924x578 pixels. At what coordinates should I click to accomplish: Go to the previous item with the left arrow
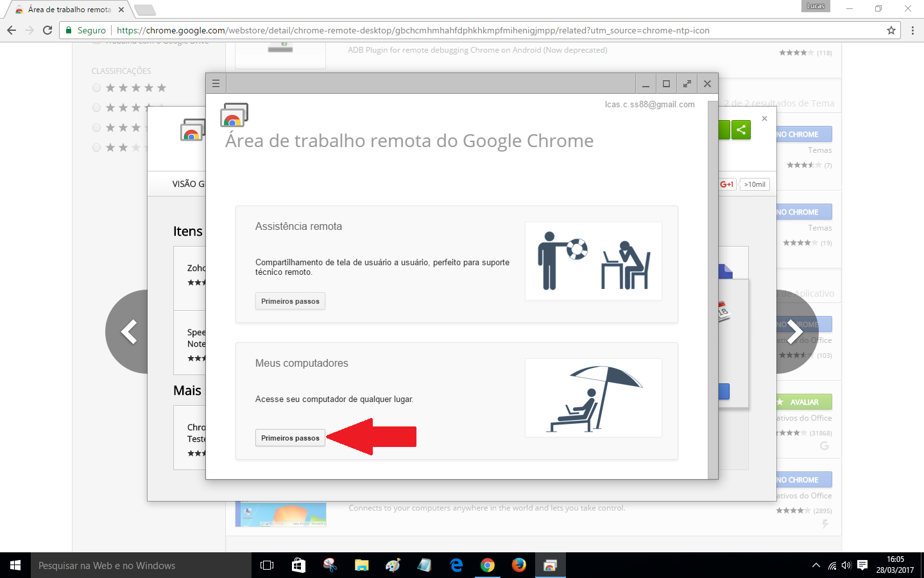(128, 331)
